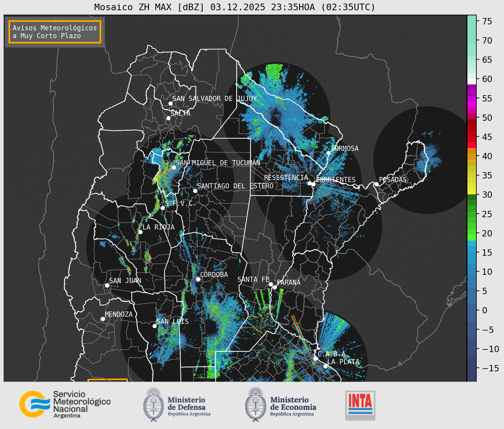504x429 pixels.
Task: Select the Posadas city marker
Action: pyautogui.click(x=377, y=184)
